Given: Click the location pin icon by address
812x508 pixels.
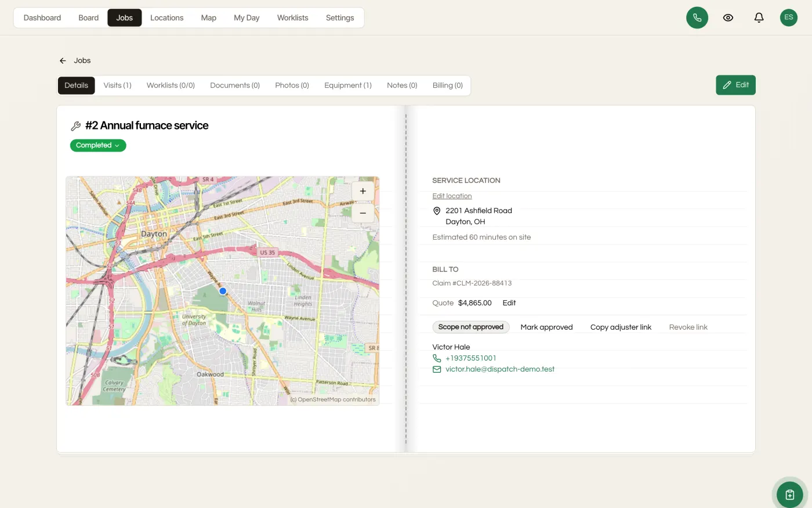Looking at the screenshot, I should click(437, 211).
